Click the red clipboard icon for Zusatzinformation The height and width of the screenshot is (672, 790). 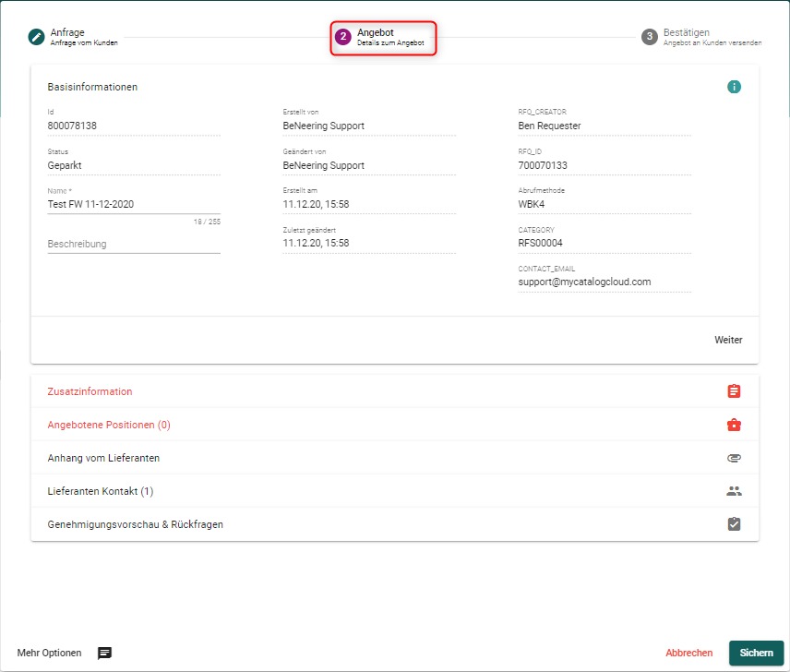point(734,391)
